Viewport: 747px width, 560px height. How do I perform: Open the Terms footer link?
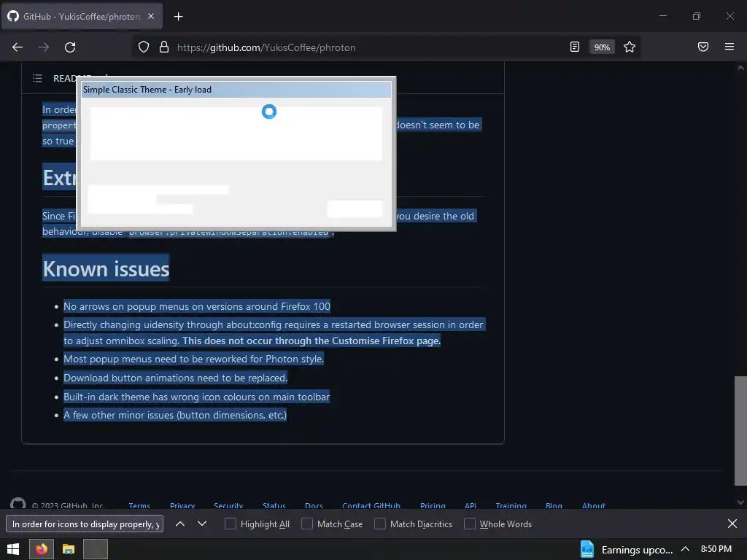tap(139, 505)
